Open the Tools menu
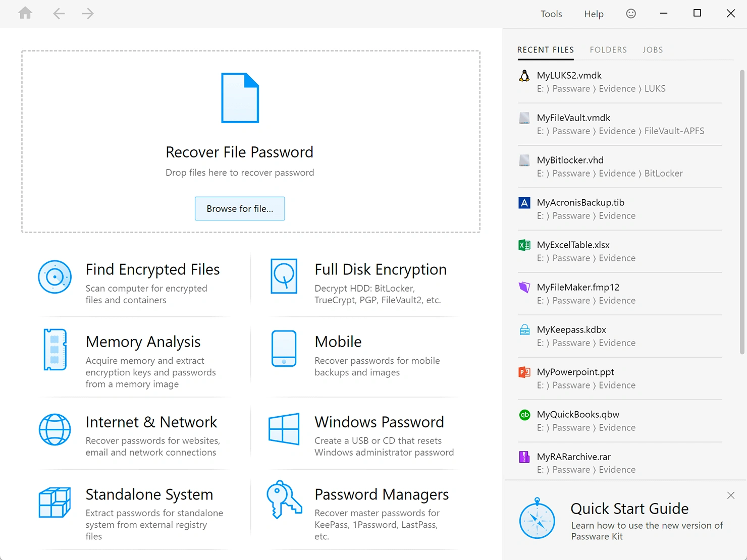 (x=551, y=14)
